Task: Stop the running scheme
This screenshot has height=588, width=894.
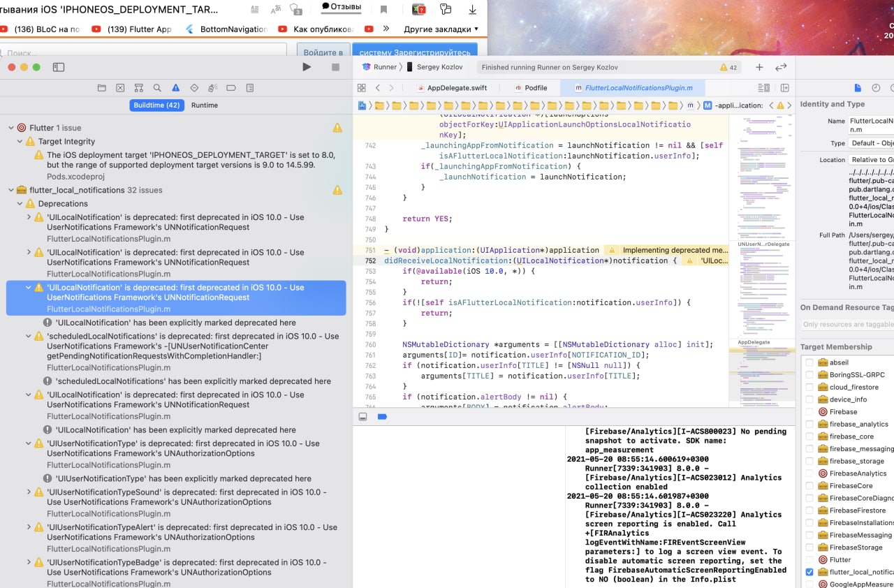Action: coord(335,67)
